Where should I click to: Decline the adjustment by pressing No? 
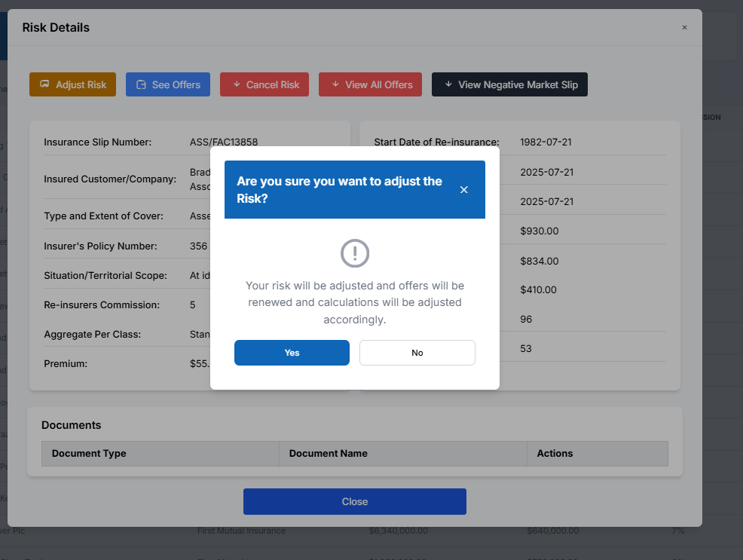417,353
